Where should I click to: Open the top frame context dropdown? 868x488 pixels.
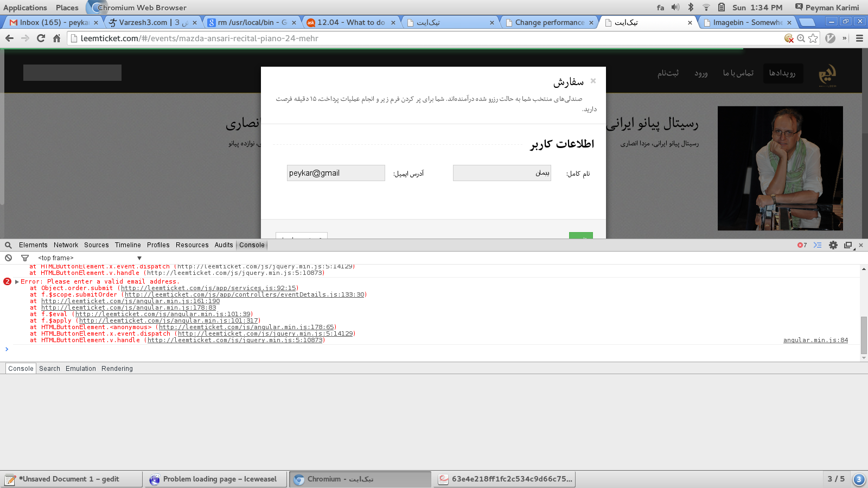(x=90, y=258)
